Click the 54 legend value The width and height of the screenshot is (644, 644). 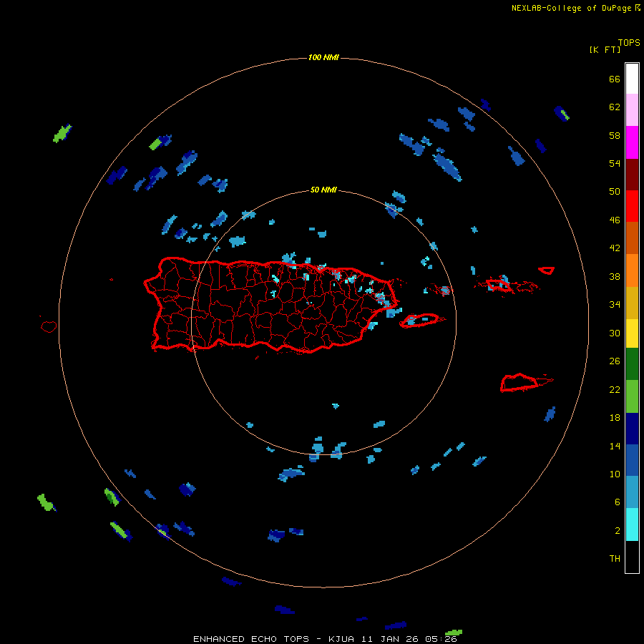[x=615, y=163]
